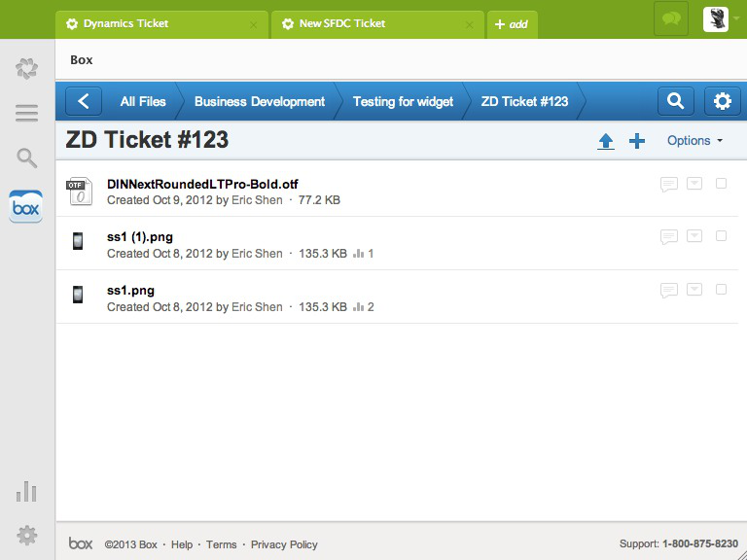Navigate to Testing for widget breadcrumb

tap(403, 101)
